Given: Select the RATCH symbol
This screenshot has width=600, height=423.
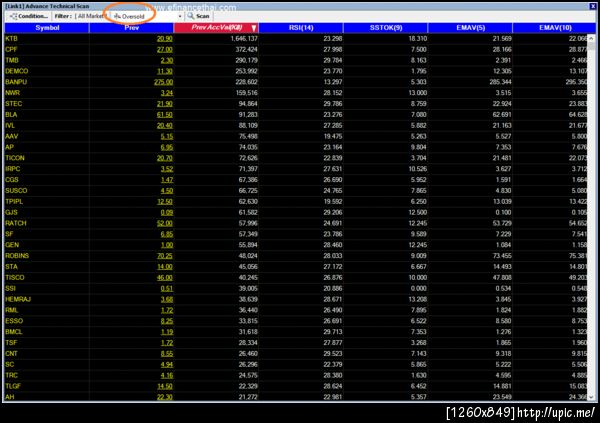Looking at the screenshot, I should tap(16, 223).
